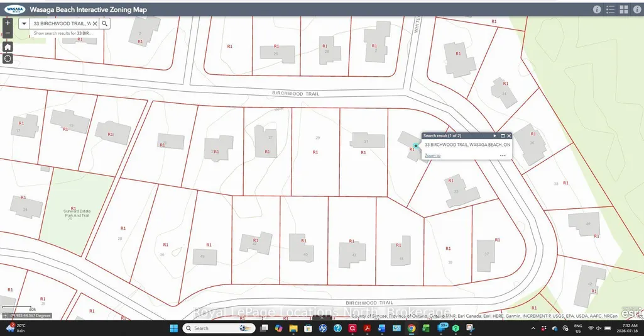Clear the address search box text

[95, 23]
